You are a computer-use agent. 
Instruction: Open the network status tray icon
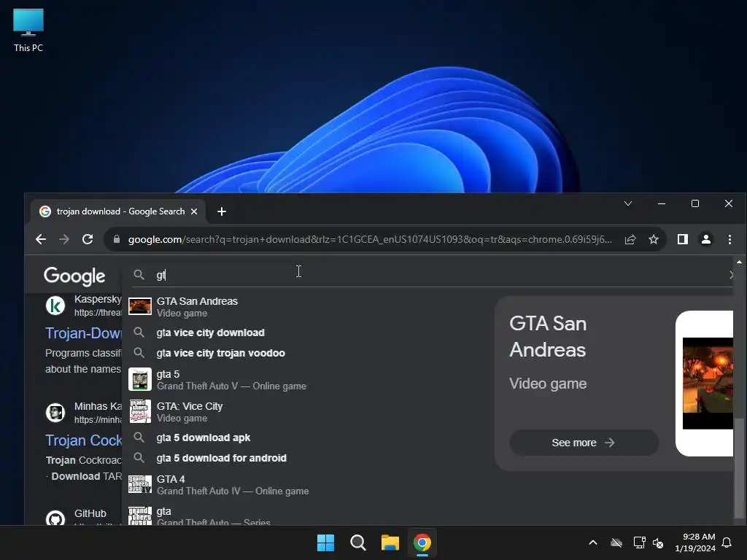(639, 542)
